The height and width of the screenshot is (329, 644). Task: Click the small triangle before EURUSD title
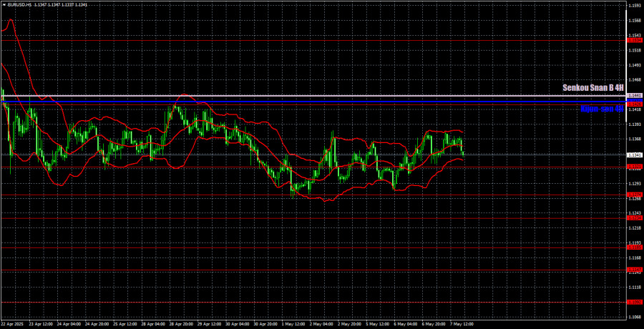(x=4, y=5)
